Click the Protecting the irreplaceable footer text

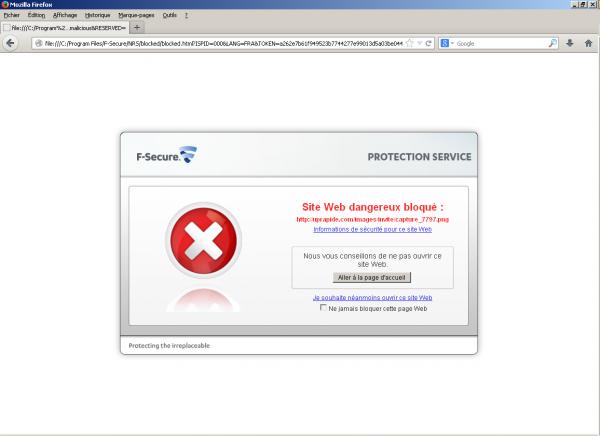(169, 346)
